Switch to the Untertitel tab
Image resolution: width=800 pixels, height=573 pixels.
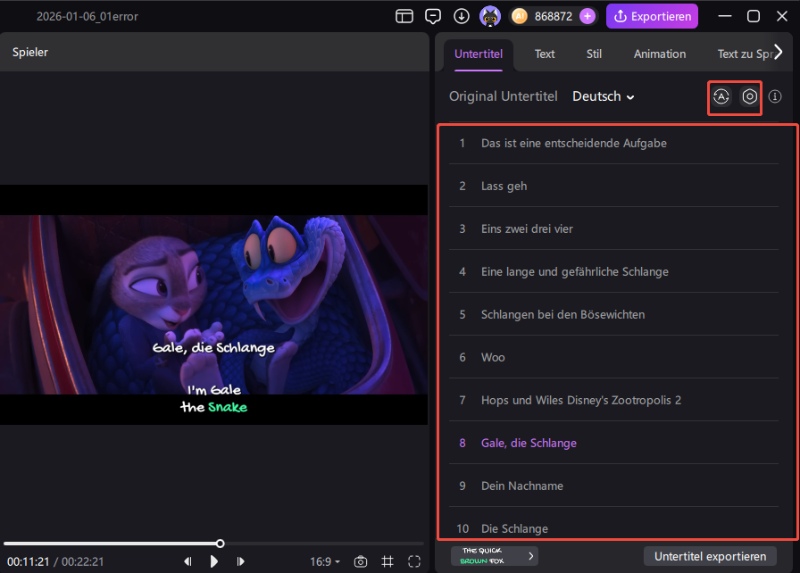pos(478,54)
